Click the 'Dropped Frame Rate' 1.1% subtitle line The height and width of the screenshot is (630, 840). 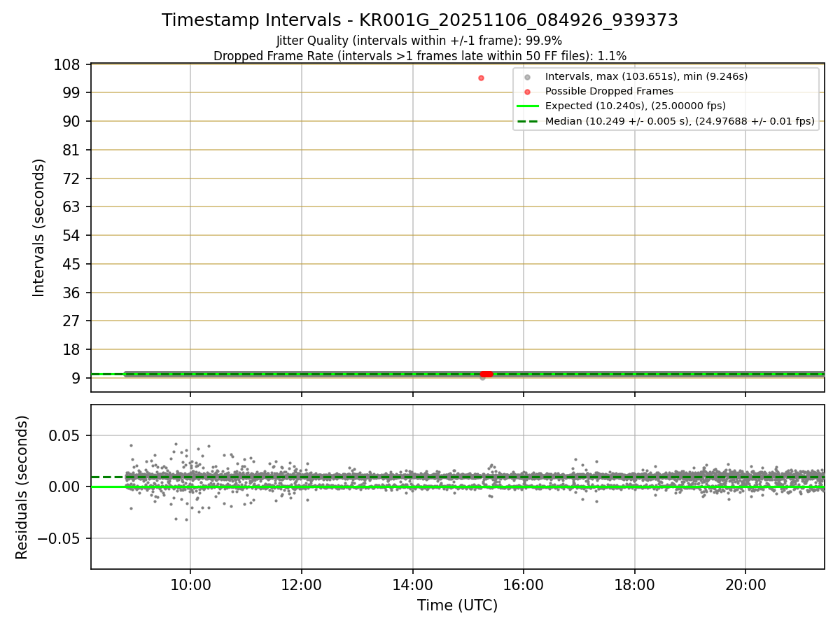(x=420, y=55)
